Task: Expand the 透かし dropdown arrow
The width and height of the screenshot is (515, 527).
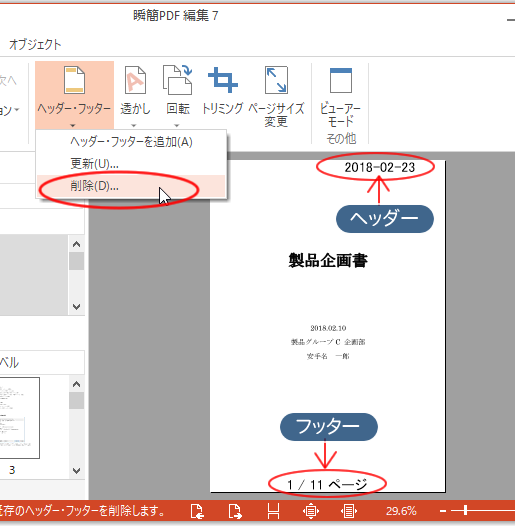Action: [x=134, y=126]
